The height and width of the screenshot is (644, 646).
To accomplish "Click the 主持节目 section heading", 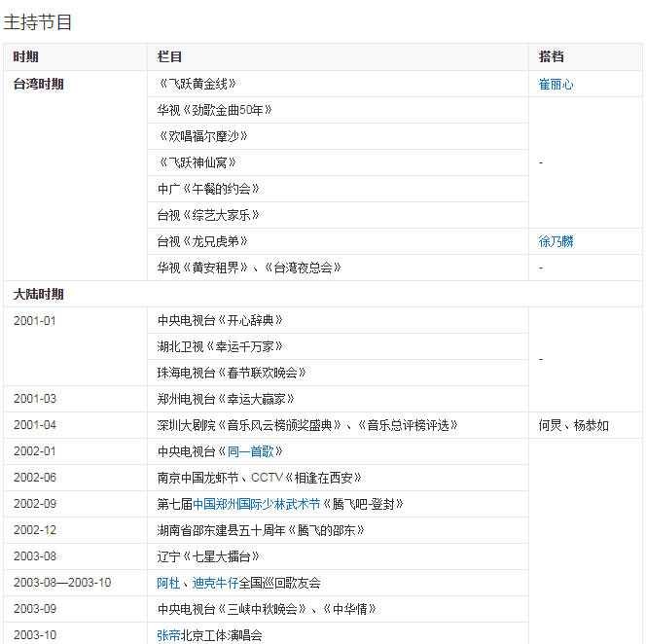I will (x=38, y=22).
